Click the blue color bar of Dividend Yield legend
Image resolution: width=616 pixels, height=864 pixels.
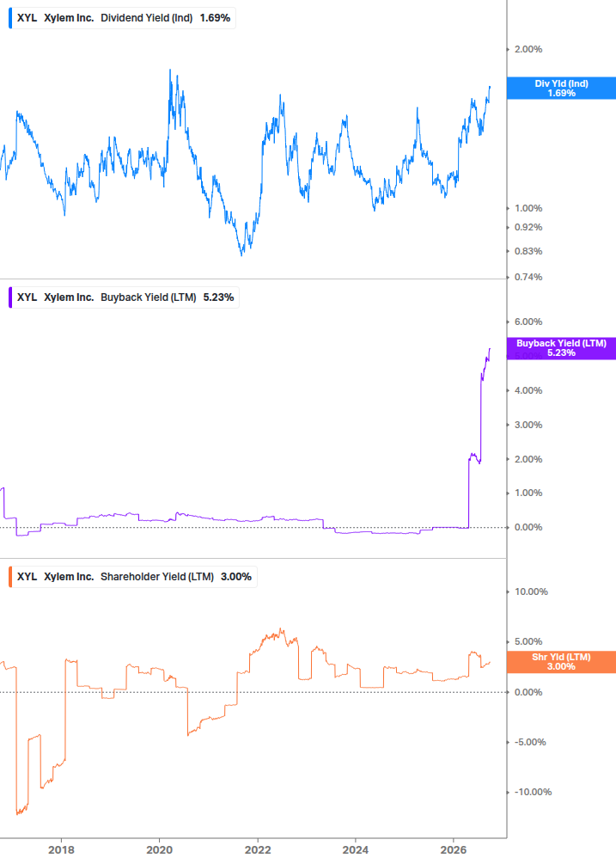pyautogui.click(x=10, y=18)
